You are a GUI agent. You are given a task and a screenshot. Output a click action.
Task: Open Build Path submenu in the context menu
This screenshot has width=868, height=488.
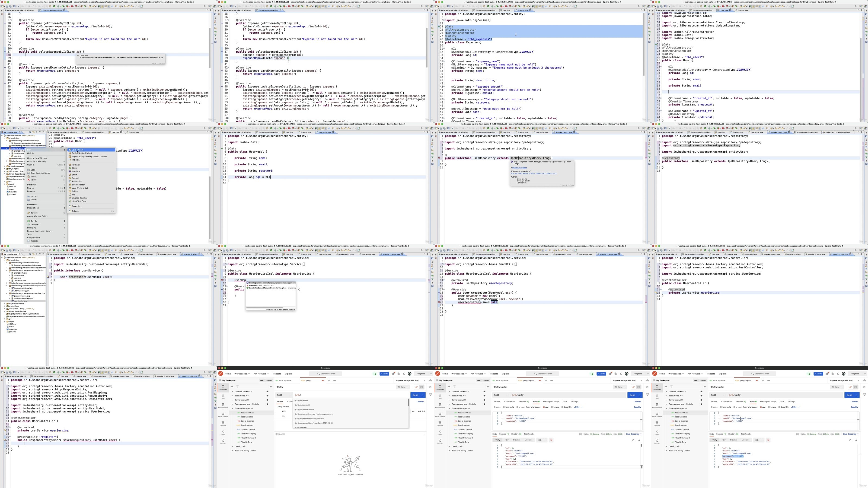pos(46,185)
